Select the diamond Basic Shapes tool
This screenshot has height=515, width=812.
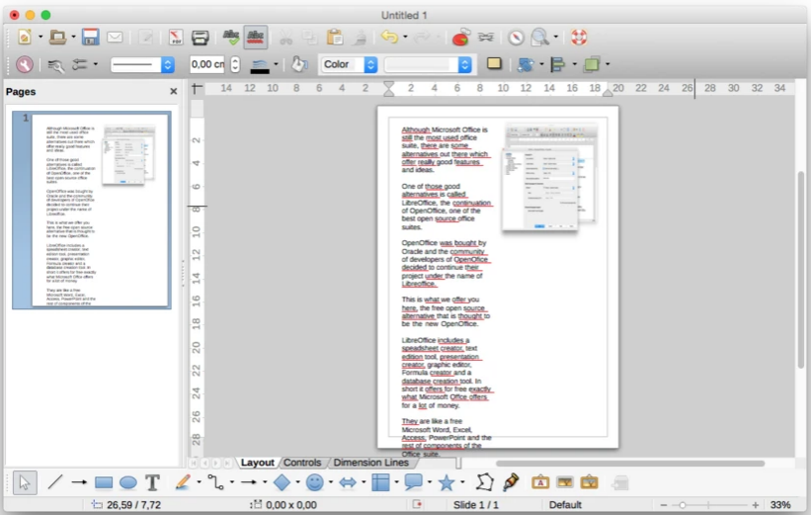(282, 482)
